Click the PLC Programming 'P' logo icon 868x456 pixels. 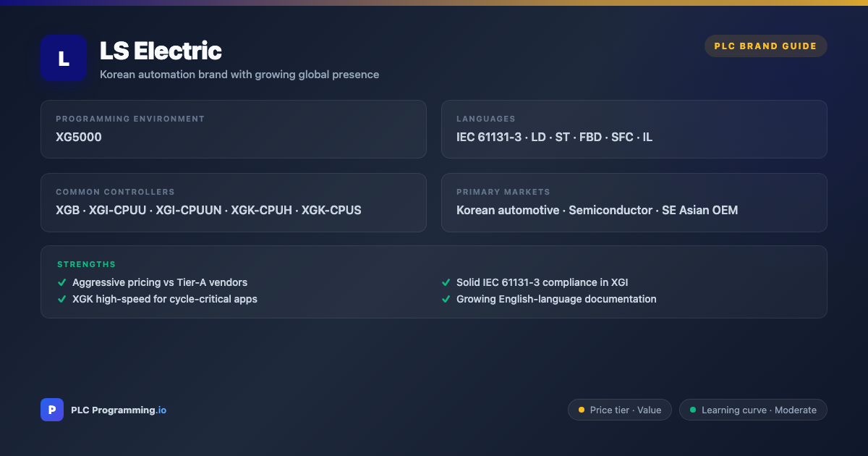coord(52,410)
